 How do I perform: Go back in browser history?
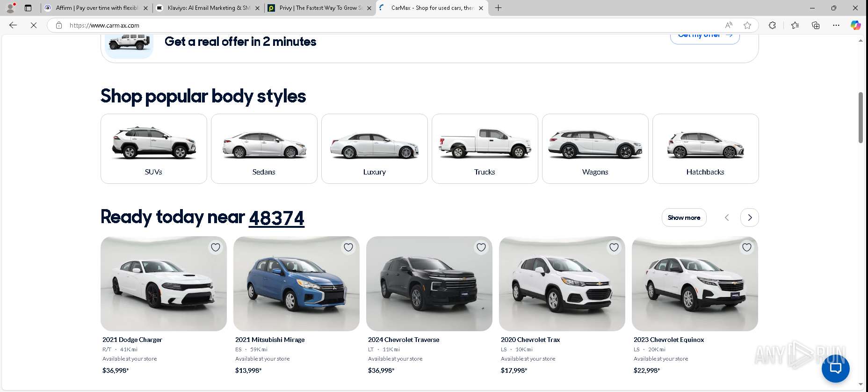point(13,25)
